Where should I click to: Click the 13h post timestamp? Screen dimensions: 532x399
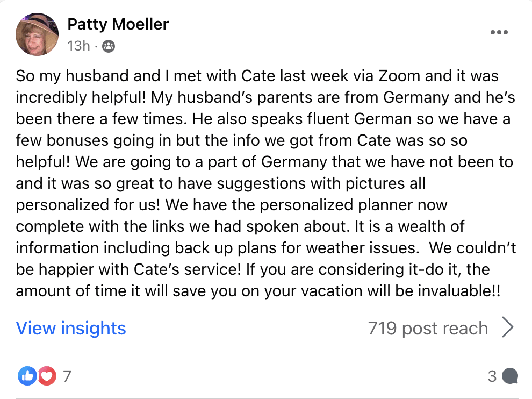click(78, 46)
